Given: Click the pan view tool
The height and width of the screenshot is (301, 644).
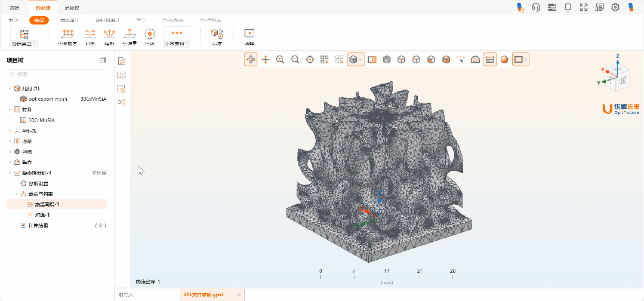Looking at the screenshot, I should click(x=266, y=60).
